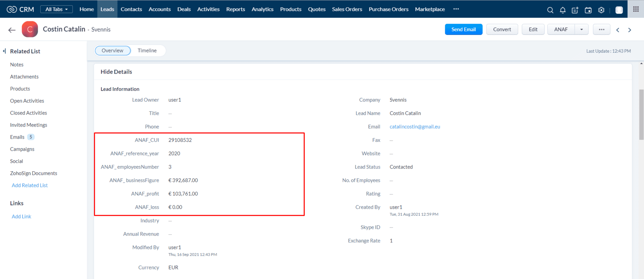Open the Purchase Orders module
The height and width of the screenshot is (279, 644).
click(x=388, y=9)
